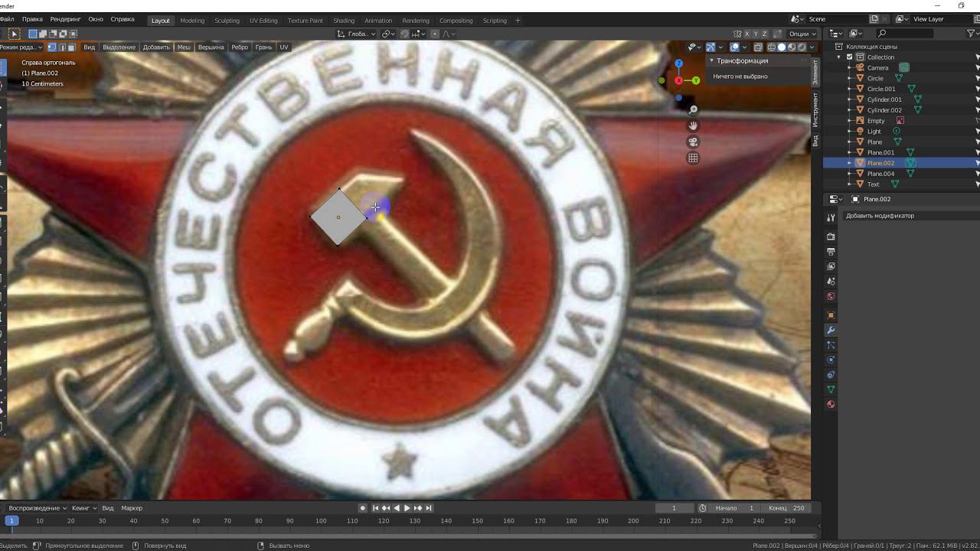The image size is (980, 551).
Task: Open the Scene properties tab icon
Action: coord(831,282)
